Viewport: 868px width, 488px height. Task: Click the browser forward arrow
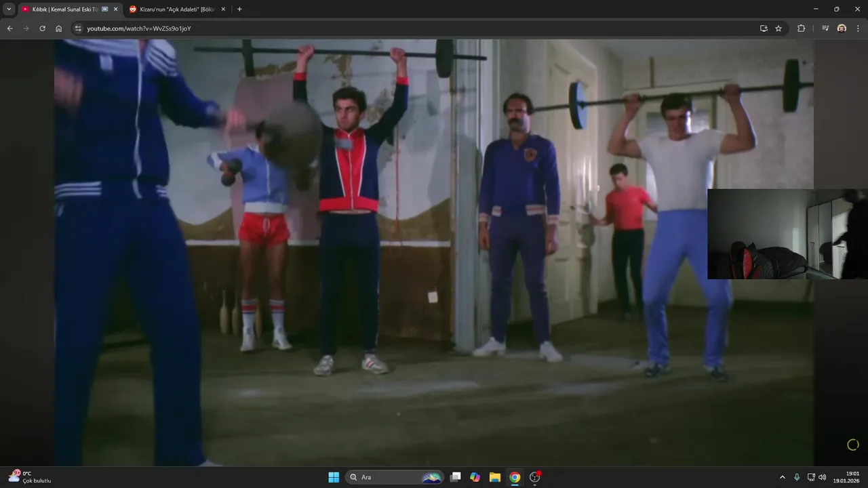click(x=26, y=28)
